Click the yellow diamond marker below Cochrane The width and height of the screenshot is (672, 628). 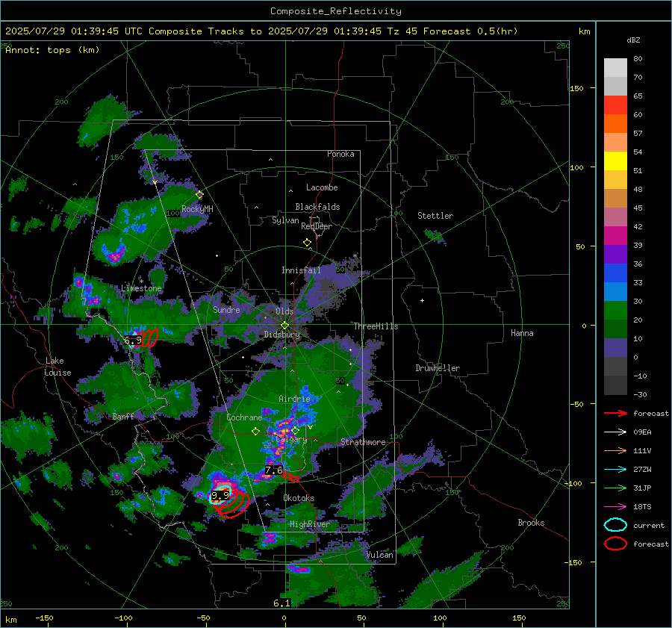(255, 432)
